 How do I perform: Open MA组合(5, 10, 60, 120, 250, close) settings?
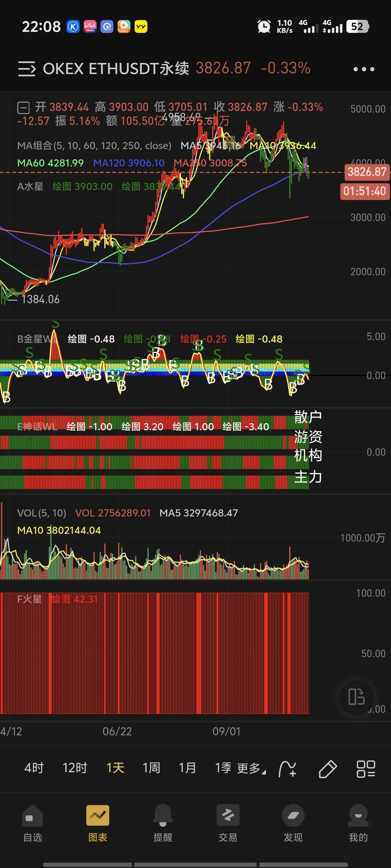click(94, 146)
